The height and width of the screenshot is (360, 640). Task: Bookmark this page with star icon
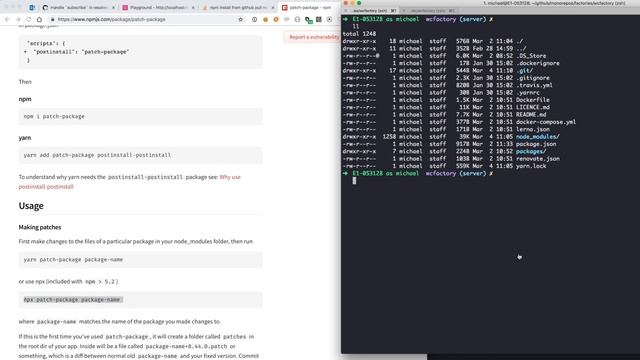pos(240,19)
